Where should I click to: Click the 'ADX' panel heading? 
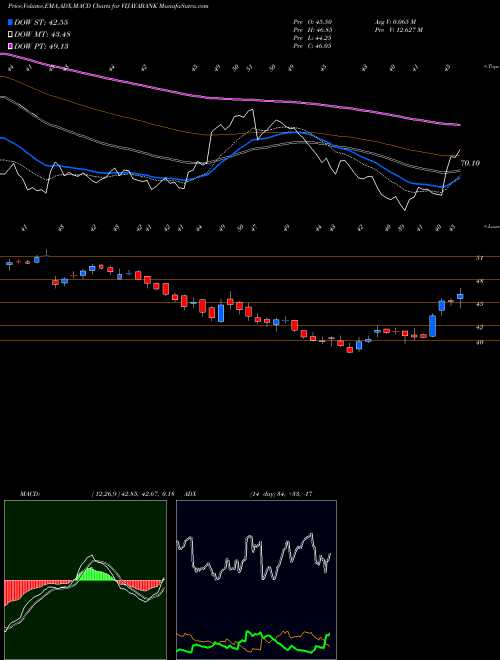pos(190,493)
